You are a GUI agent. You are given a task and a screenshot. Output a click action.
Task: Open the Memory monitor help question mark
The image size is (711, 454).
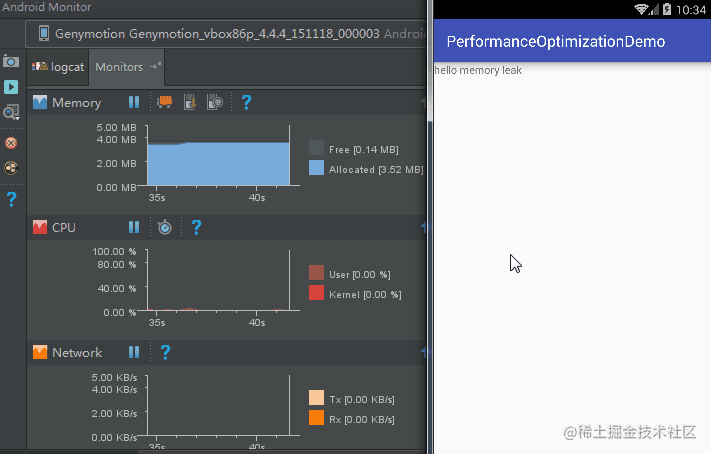[x=246, y=102]
